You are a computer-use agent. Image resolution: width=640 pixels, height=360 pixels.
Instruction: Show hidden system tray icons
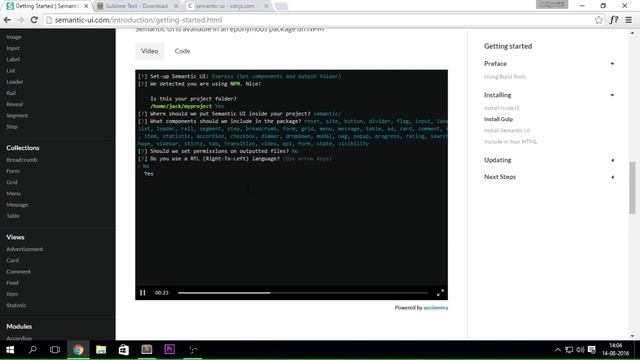(x=558, y=350)
